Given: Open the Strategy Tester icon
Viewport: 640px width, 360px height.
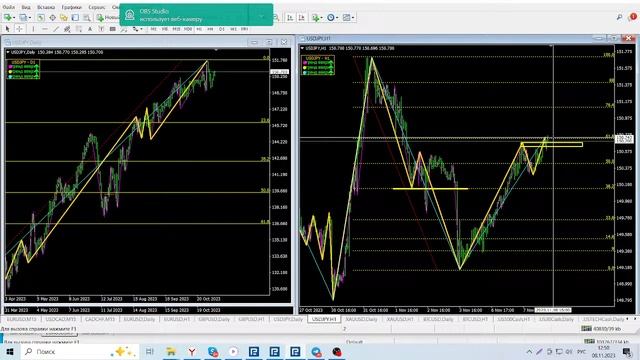Looking at the screenshot, I should tap(87, 18).
